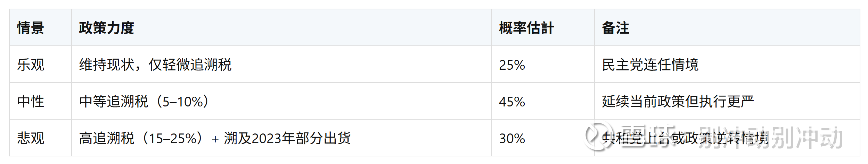The height and width of the screenshot is (164, 868).
Task: Click the 中等追溯税 text
Action: tap(114, 102)
